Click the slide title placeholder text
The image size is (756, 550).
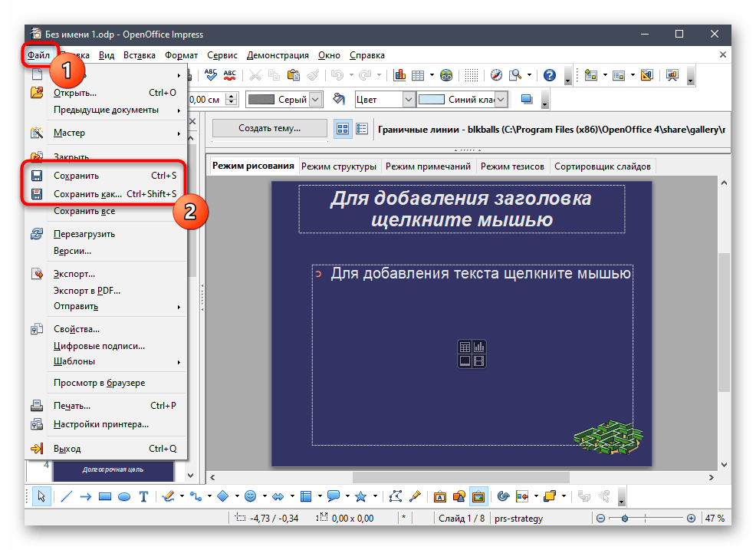pos(461,209)
